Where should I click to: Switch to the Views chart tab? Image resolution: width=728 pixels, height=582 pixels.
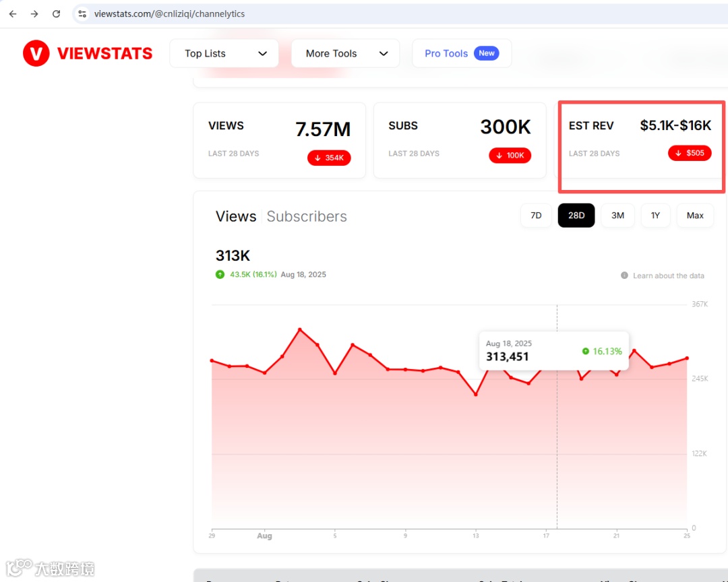point(236,216)
